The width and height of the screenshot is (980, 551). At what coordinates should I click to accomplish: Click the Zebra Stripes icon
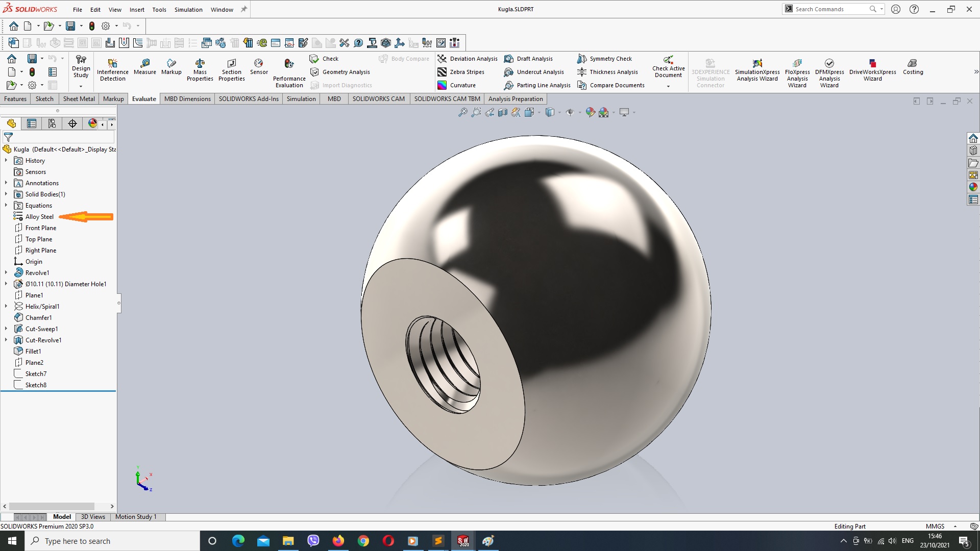click(x=440, y=72)
